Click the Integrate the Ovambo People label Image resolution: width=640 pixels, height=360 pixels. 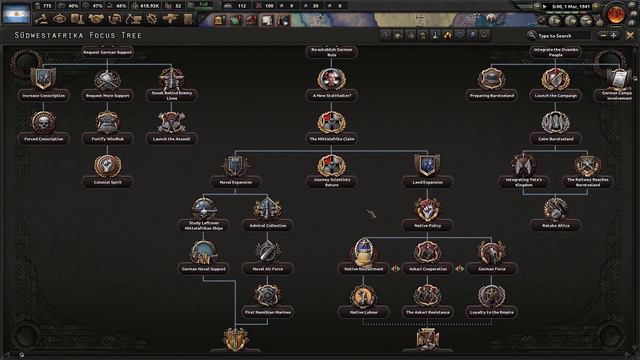pos(556,52)
